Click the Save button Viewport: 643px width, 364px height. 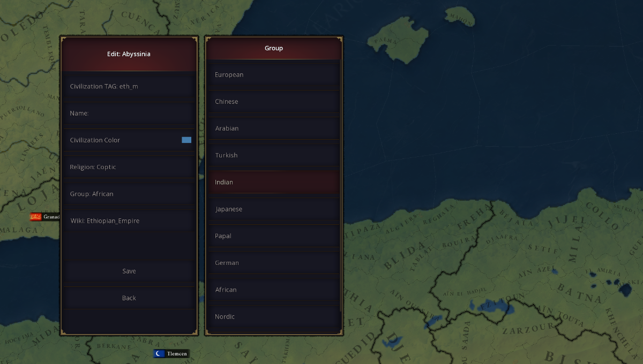[x=129, y=271]
